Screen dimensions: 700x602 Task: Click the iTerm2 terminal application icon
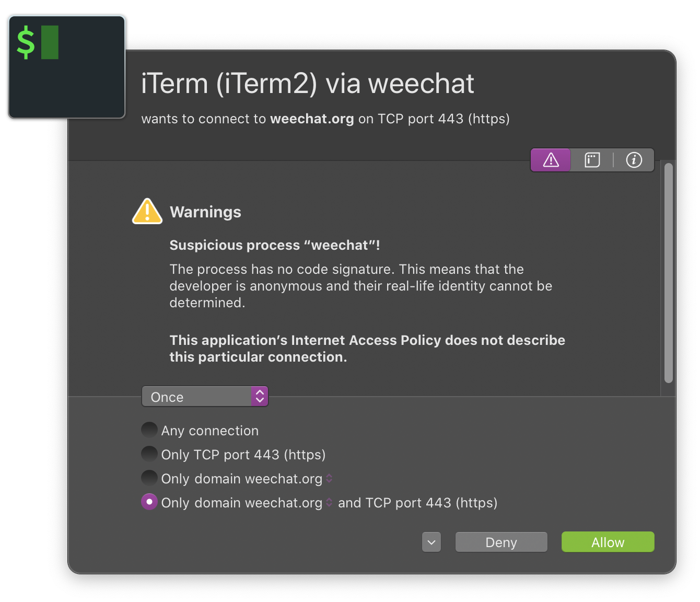click(x=66, y=66)
